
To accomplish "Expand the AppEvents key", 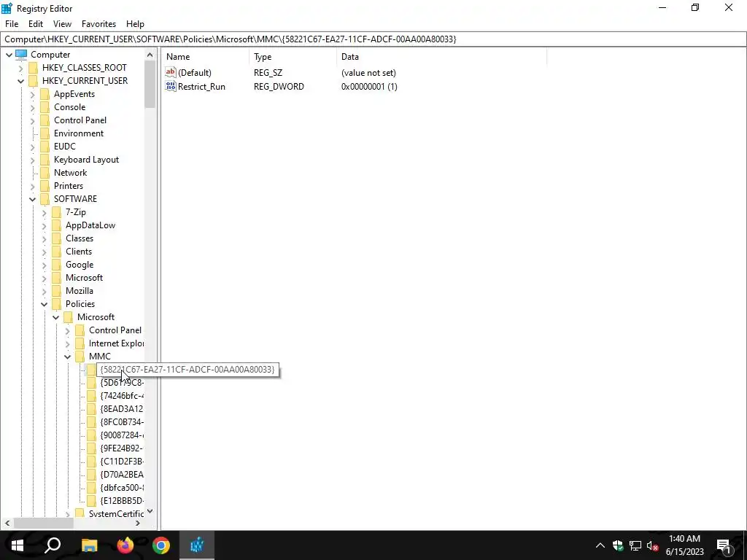I will (32, 94).
